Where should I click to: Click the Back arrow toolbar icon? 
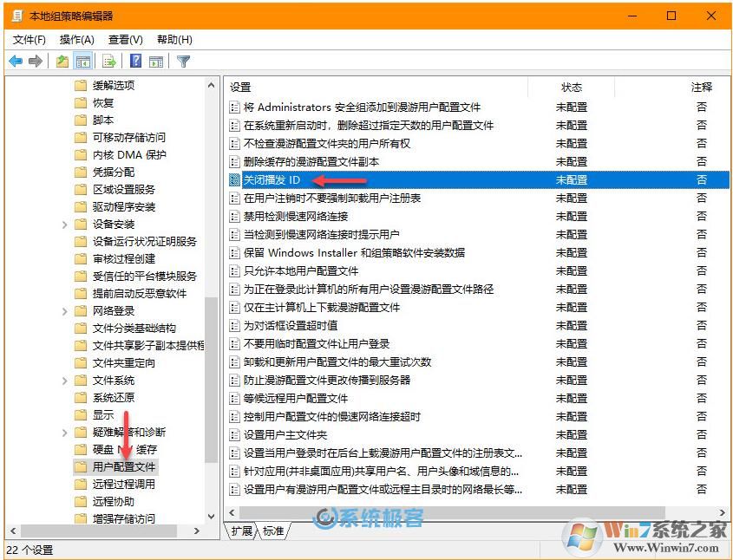coord(16,62)
